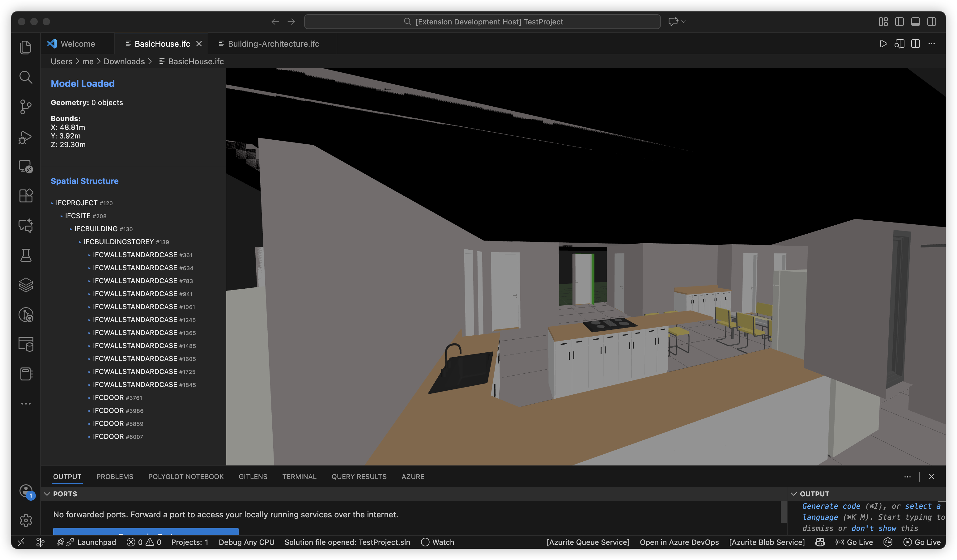Open the Testing flask icon in sidebar
Viewport: 957px width, 560px height.
pos(25,255)
